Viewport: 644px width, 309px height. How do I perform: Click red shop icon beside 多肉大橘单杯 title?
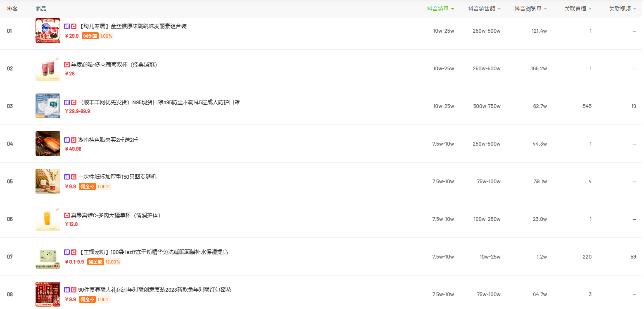(x=67, y=216)
